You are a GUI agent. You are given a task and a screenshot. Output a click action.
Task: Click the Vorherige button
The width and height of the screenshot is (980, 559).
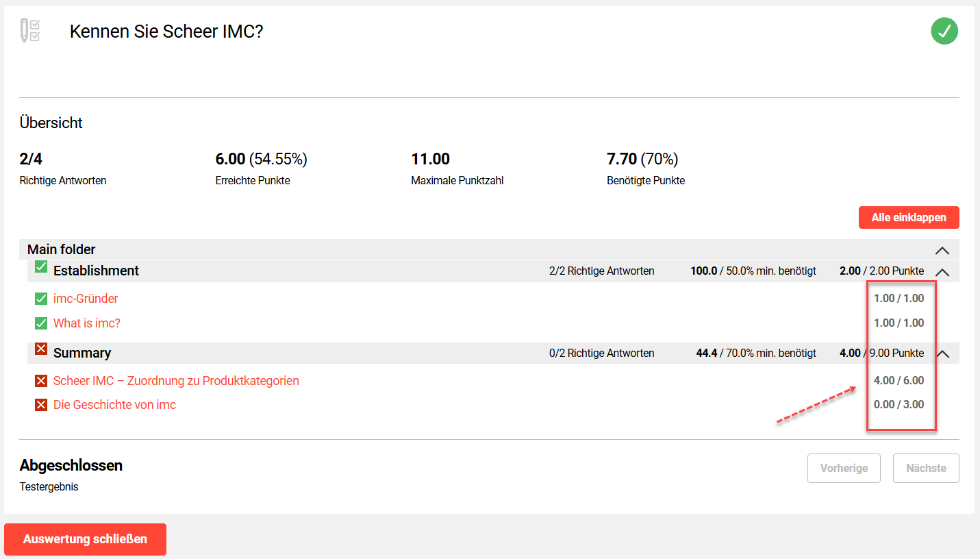844,469
